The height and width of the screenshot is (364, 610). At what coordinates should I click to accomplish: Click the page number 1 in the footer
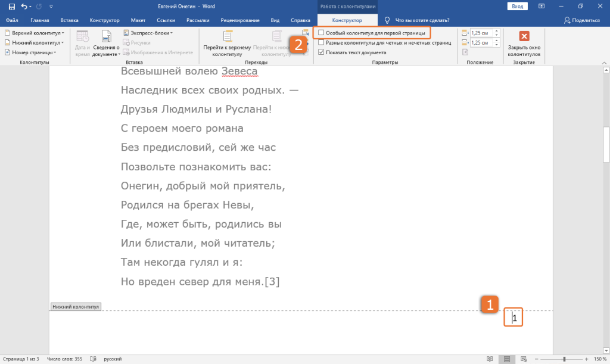click(514, 318)
